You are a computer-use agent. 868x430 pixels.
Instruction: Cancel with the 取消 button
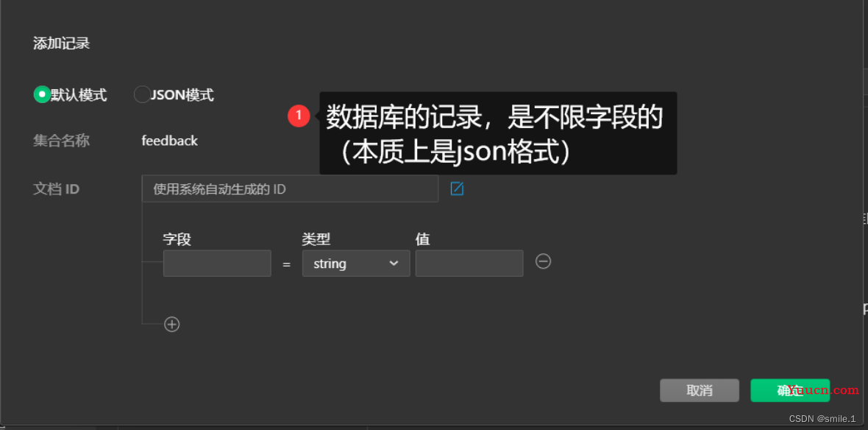pos(699,390)
